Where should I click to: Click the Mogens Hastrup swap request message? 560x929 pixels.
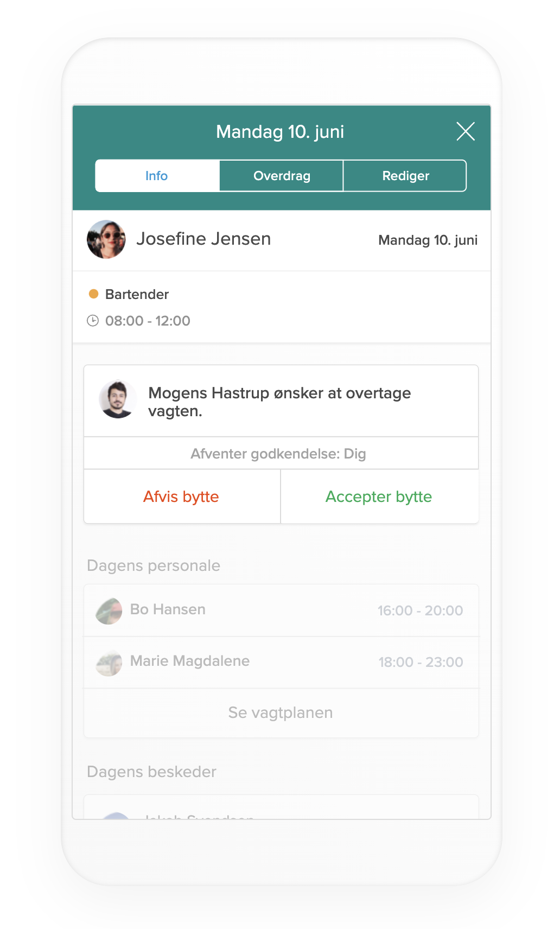point(279,402)
